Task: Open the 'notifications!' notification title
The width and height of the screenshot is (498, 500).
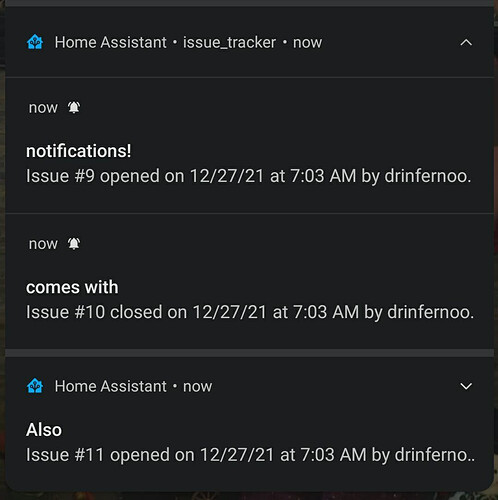Action: click(x=79, y=151)
